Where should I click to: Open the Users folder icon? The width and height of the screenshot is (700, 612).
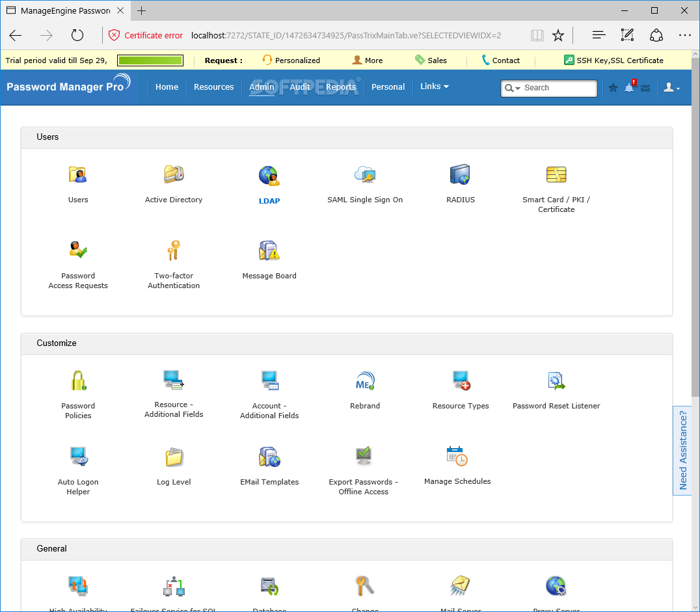tap(77, 174)
